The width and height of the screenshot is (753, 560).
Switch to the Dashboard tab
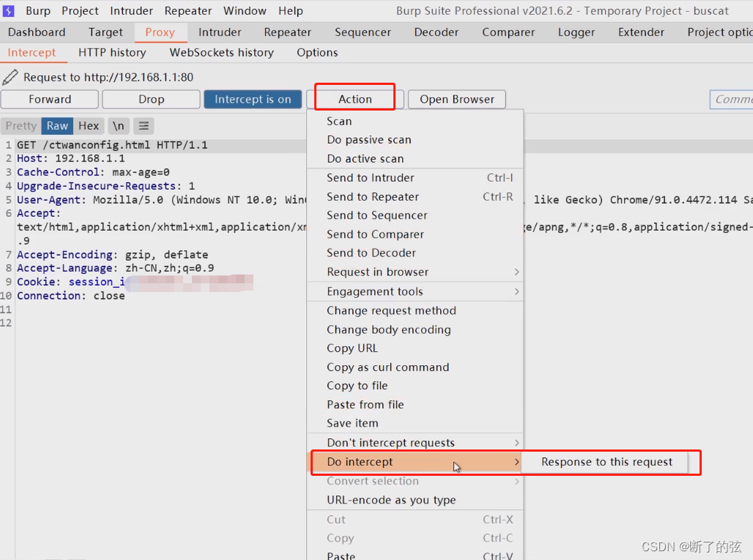click(37, 32)
